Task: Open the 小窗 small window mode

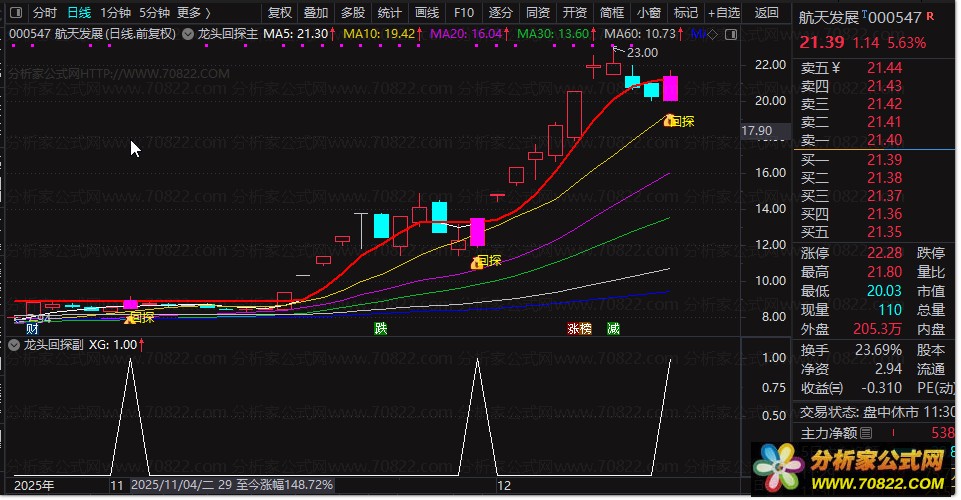Action: [648, 12]
